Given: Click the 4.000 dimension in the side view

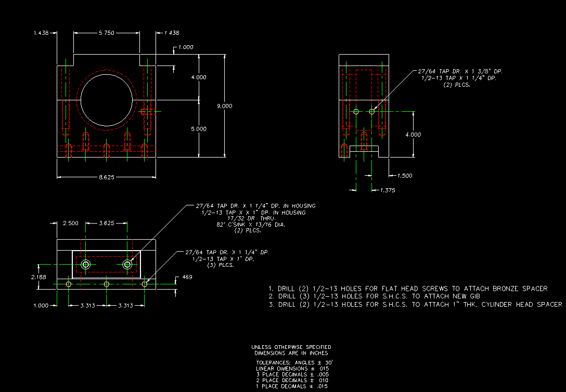Looking at the screenshot, I should [413, 135].
